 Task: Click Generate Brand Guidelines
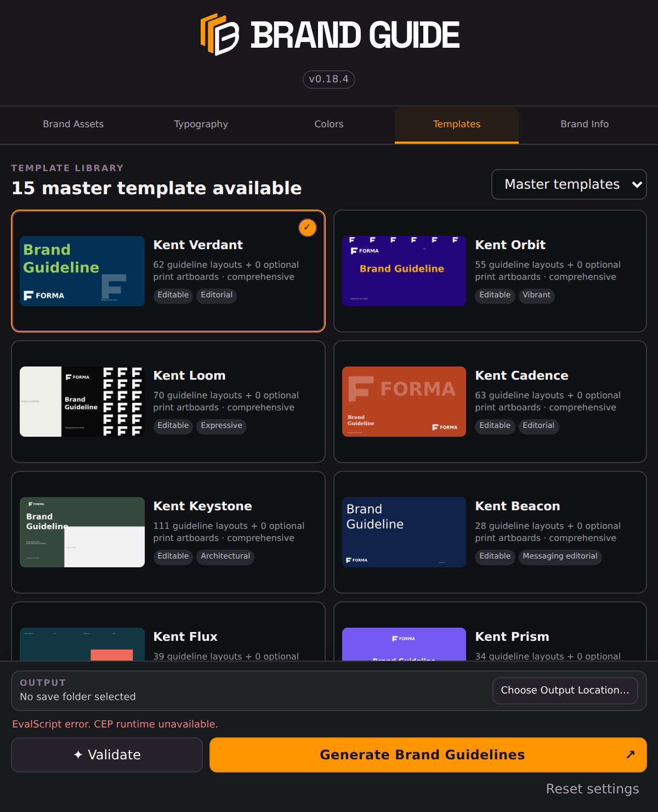[428, 755]
